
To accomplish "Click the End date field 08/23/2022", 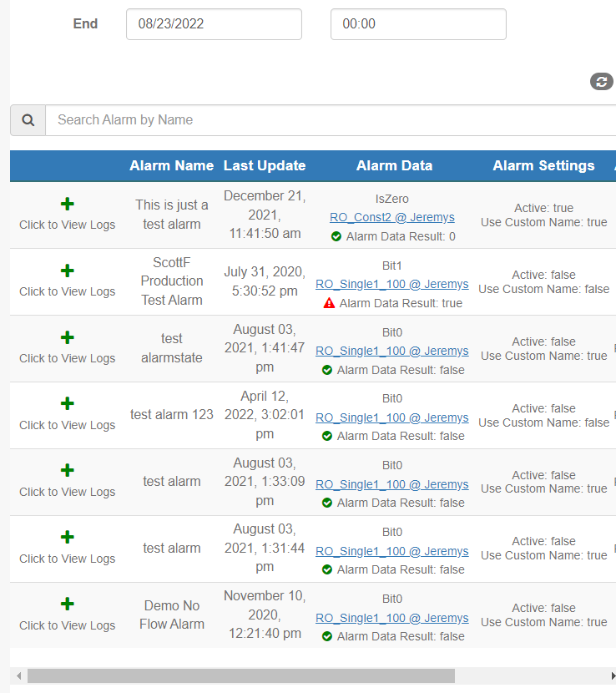I will point(214,24).
